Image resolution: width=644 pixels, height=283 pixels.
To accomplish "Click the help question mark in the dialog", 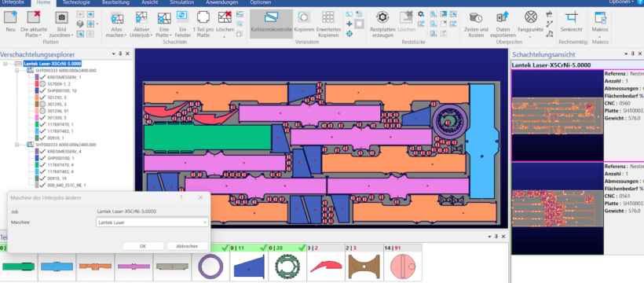I will (181, 198).
